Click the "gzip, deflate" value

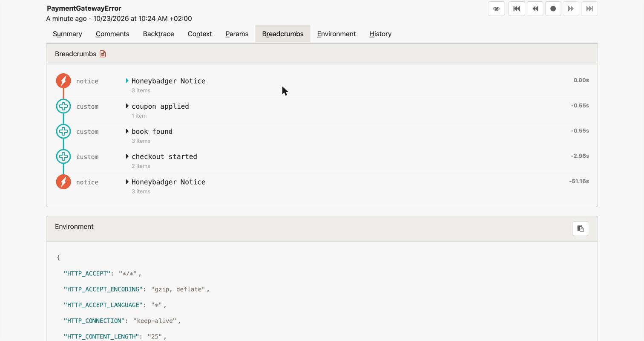(x=178, y=289)
